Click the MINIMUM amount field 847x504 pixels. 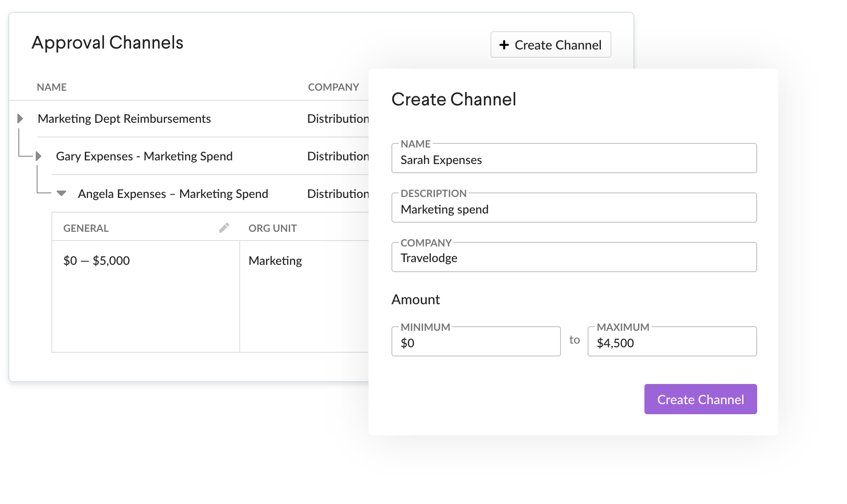(476, 342)
